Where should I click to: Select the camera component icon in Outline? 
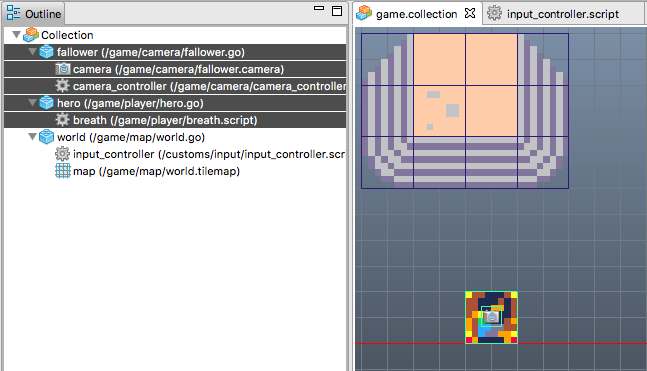63,69
